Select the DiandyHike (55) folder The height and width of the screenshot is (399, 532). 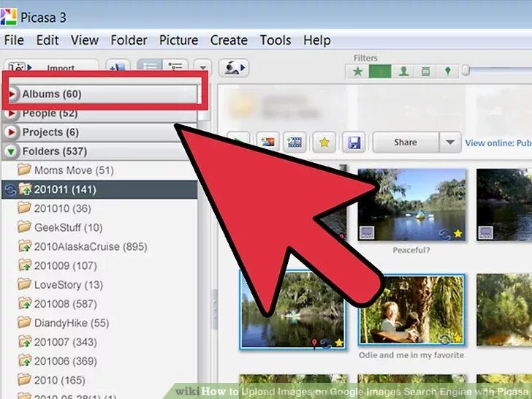pos(99,323)
